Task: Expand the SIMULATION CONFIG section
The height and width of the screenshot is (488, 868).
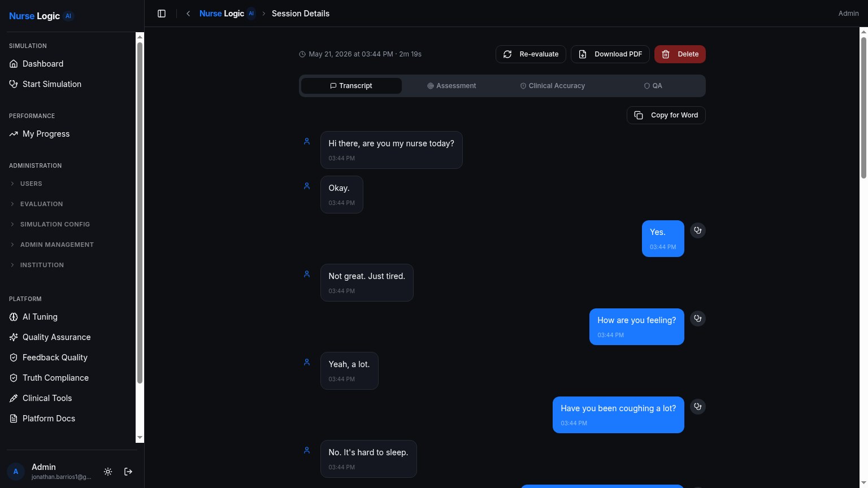Action: (68, 224)
